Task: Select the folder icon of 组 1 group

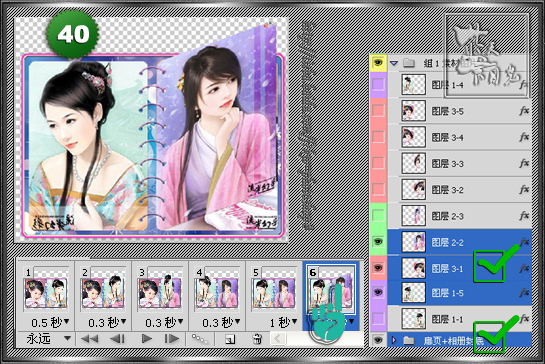Action: point(409,63)
